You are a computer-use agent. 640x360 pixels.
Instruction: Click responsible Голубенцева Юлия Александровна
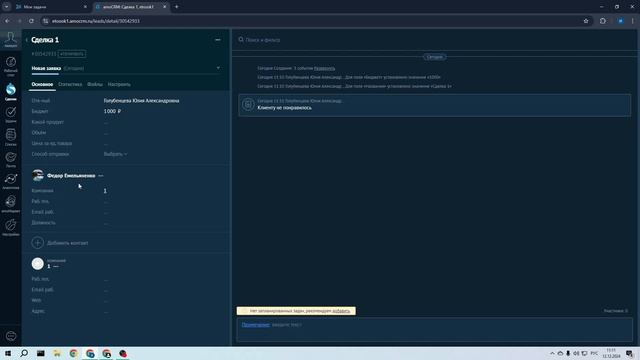(141, 101)
